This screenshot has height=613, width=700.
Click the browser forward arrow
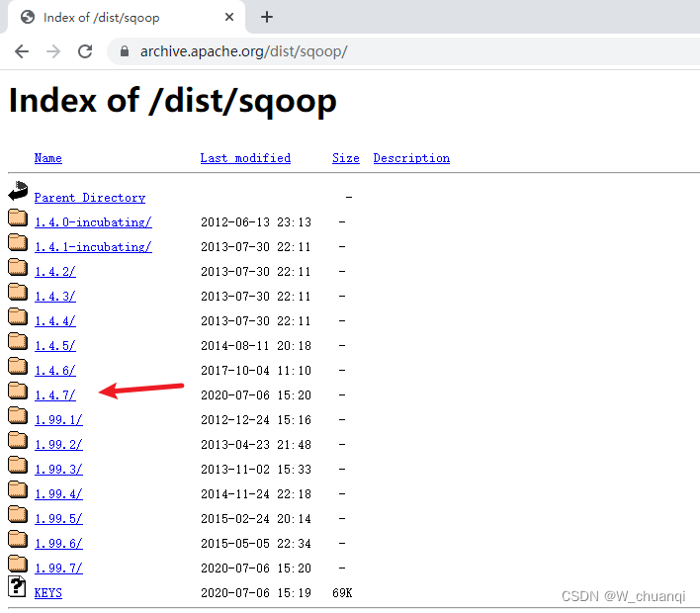(x=53, y=51)
